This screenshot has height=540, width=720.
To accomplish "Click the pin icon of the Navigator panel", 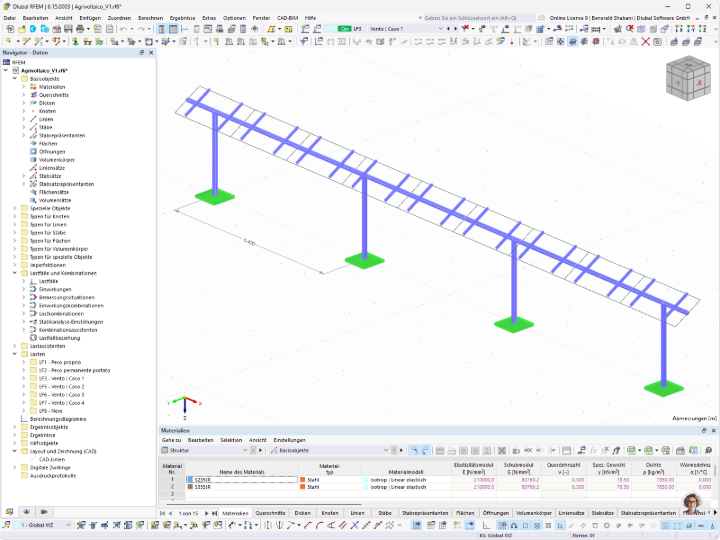I will click(141, 53).
